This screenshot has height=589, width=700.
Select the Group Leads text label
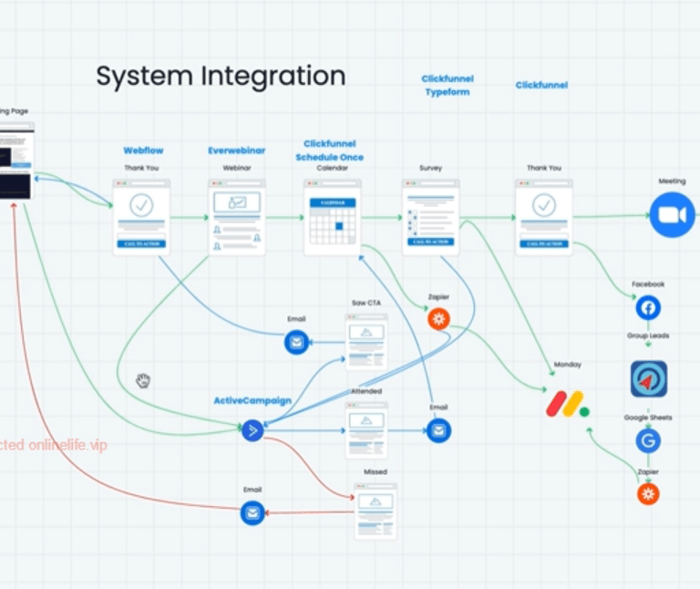(x=648, y=336)
